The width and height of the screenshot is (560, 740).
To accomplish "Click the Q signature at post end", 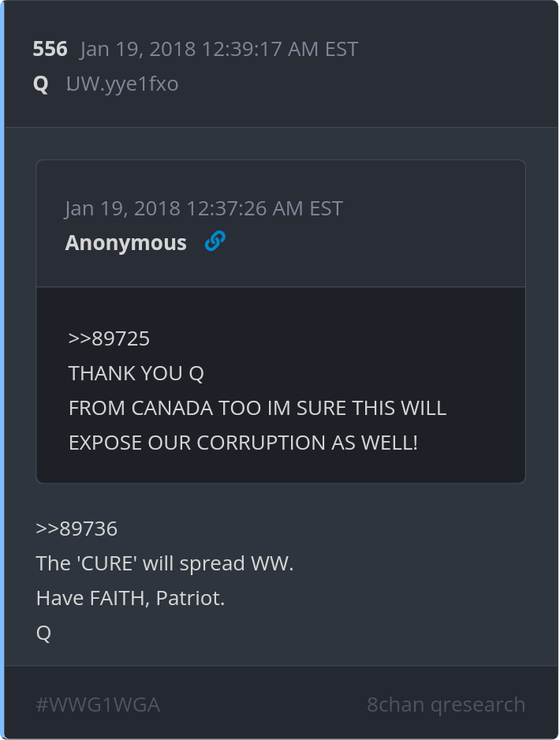I will pyautogui.click(x=43, y=633).
